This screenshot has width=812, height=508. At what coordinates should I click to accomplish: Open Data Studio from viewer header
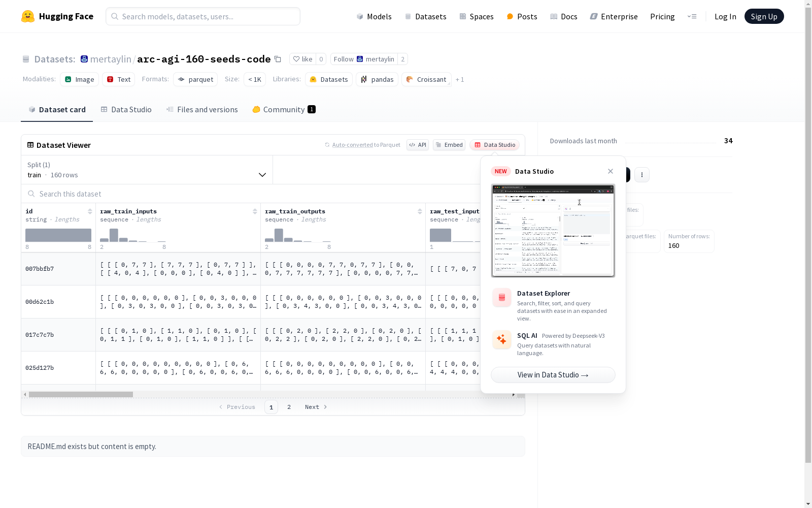coord(494,145)
